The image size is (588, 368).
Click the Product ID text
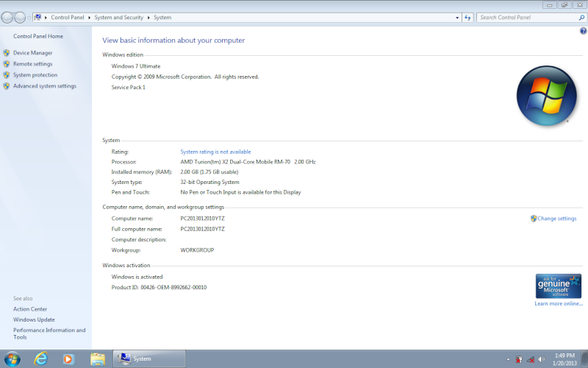[159, 287]
